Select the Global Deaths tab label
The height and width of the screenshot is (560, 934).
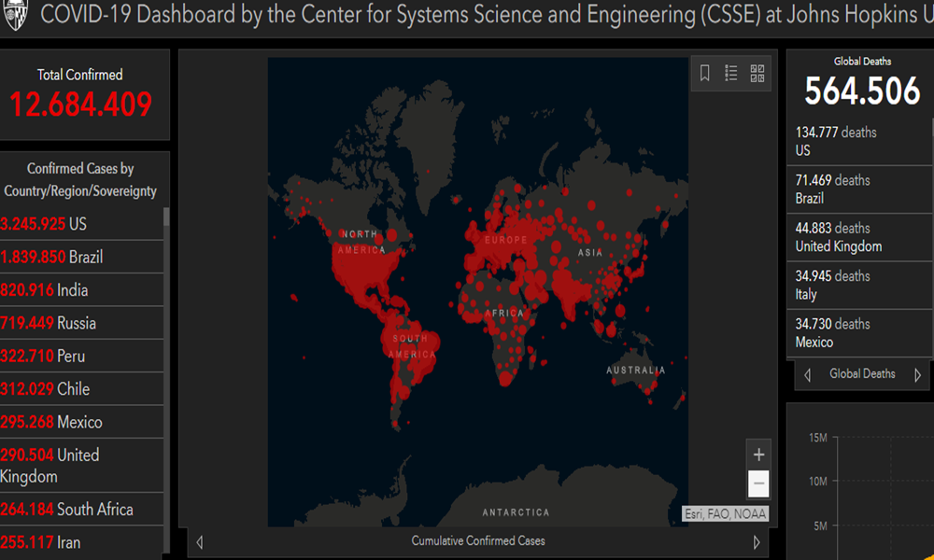point(862,374)
